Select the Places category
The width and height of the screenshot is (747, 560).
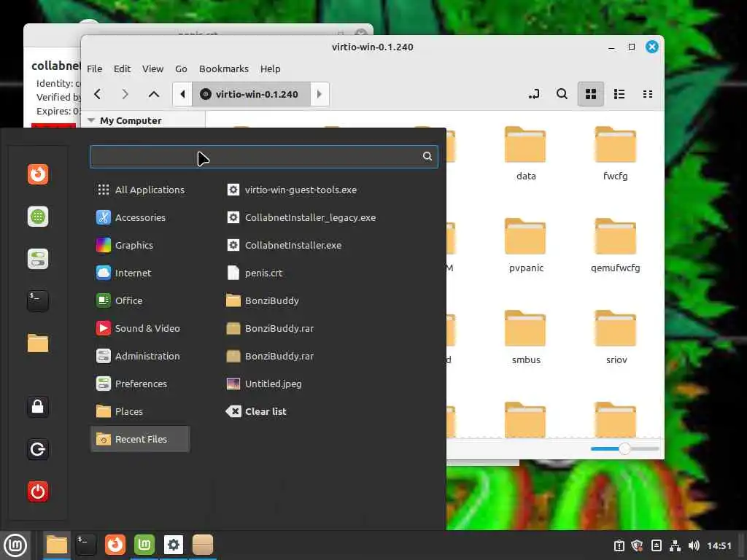[x=140, y=411]
